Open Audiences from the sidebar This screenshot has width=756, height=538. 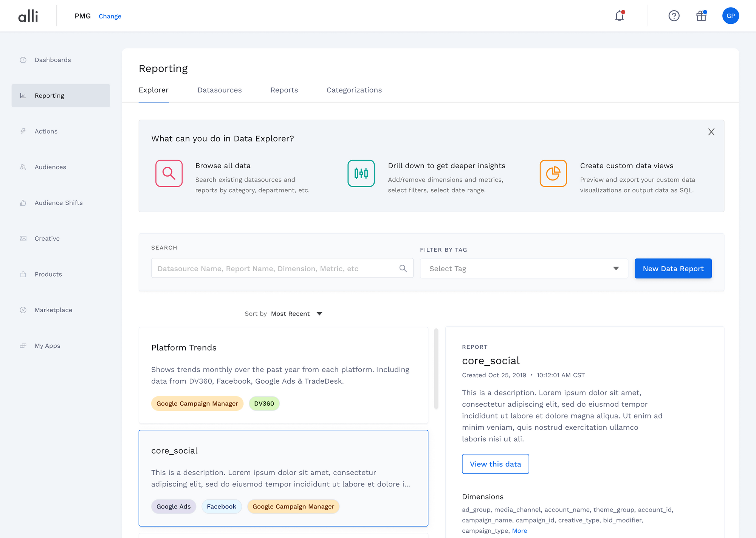[x=50, y=166]
